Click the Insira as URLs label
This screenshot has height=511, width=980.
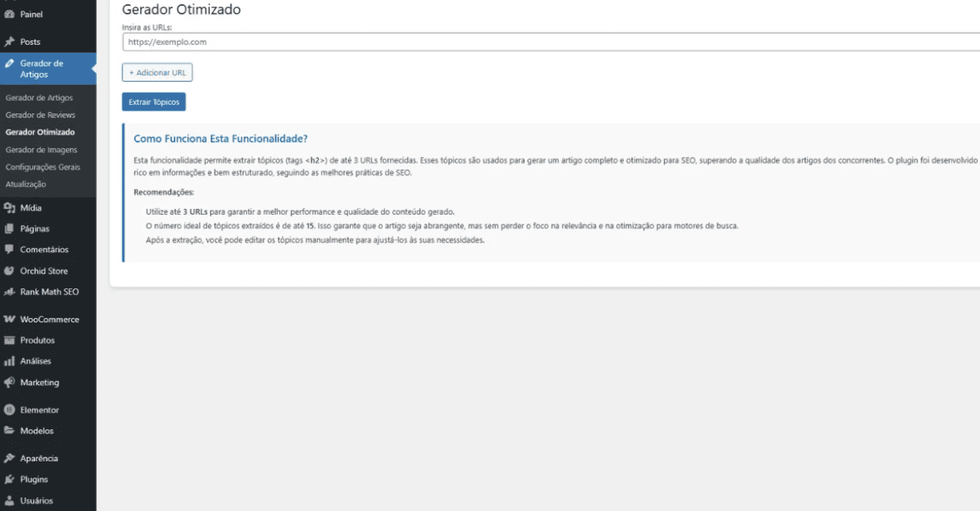coord(147,27)
